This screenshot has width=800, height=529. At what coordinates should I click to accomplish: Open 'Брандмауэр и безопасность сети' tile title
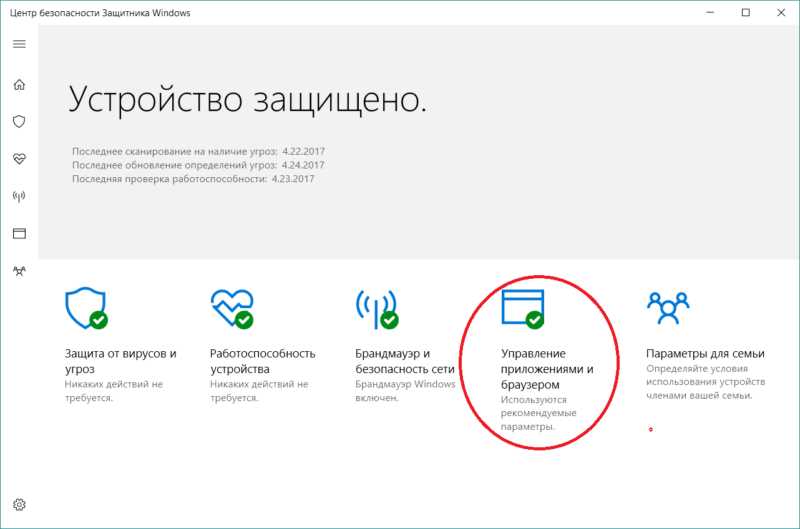point(405,361)
